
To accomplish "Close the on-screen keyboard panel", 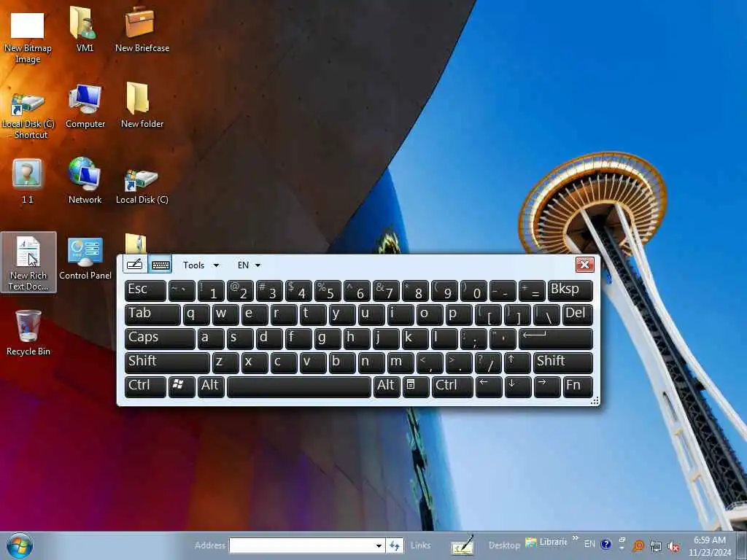I will tap(584, 265).
